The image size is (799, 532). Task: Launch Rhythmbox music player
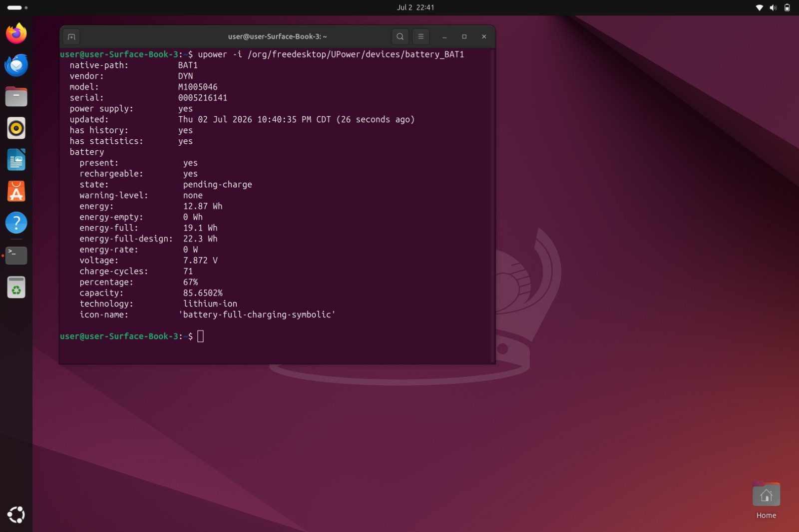(16, 128)
